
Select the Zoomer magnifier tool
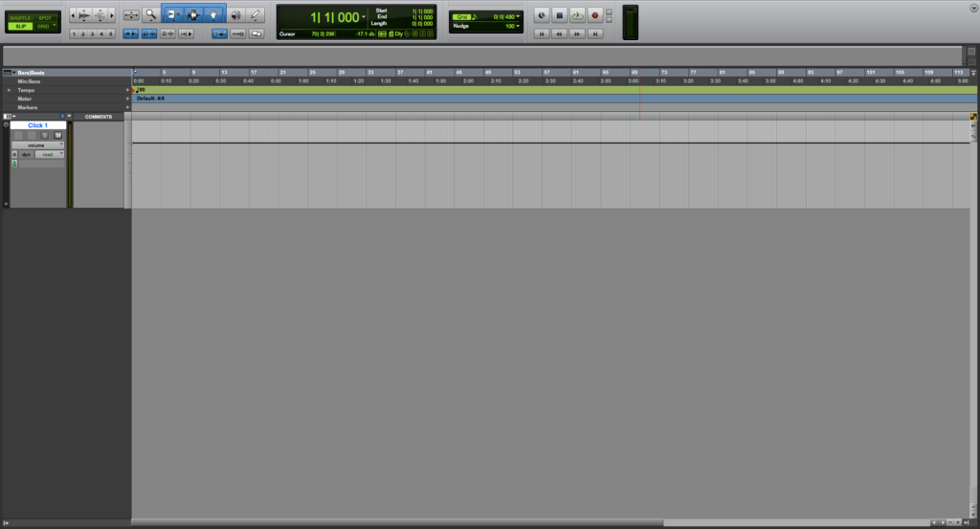coord(150,14)
